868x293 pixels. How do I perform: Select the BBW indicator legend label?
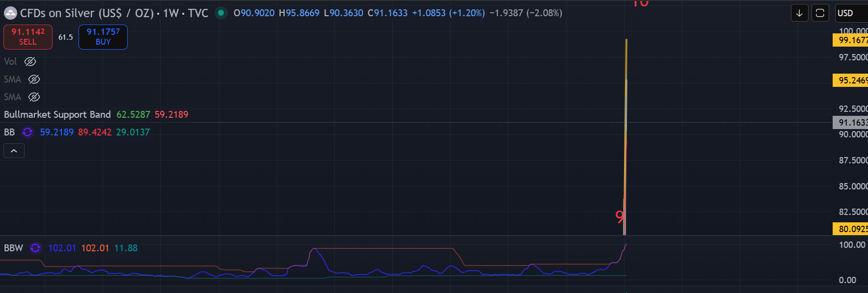click(x=13, y=248)
